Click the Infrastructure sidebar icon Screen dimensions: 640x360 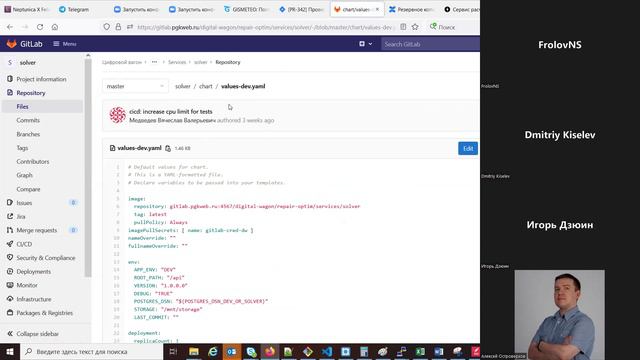[x=10, y=299]
